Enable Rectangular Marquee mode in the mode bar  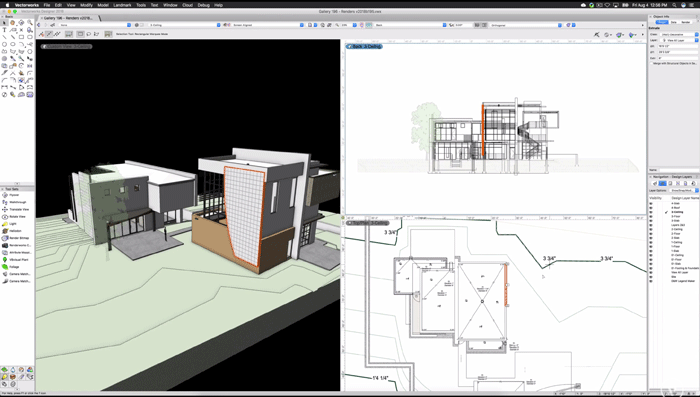point(80,34)
